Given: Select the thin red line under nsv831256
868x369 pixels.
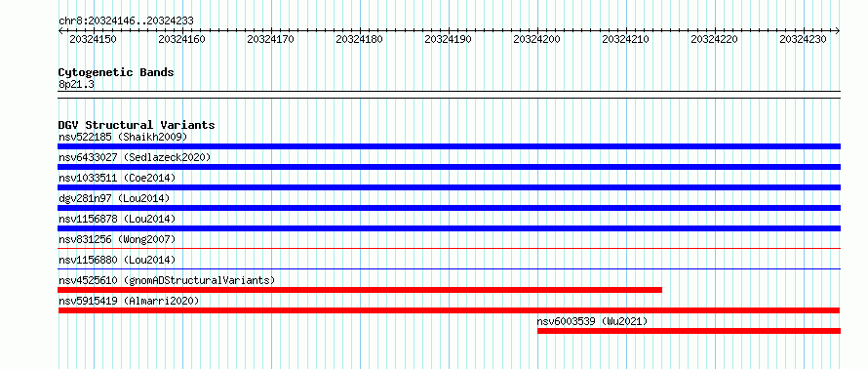Looking at the screenshot, I should coord(449,249).
